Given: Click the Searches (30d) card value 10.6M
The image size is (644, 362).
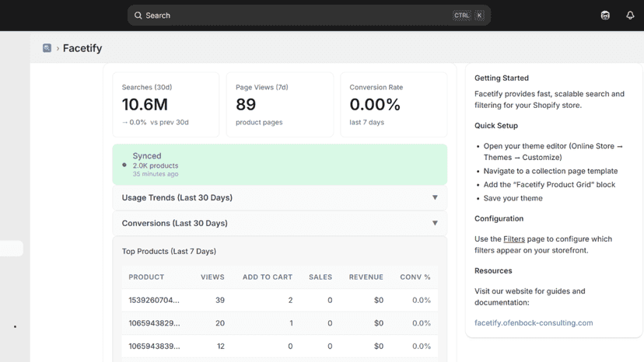Looking at the screenshot, I should [x=145, y=104].
